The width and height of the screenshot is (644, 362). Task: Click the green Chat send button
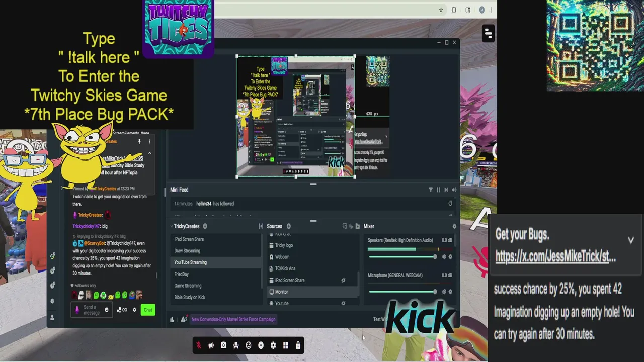pos(148,310)
